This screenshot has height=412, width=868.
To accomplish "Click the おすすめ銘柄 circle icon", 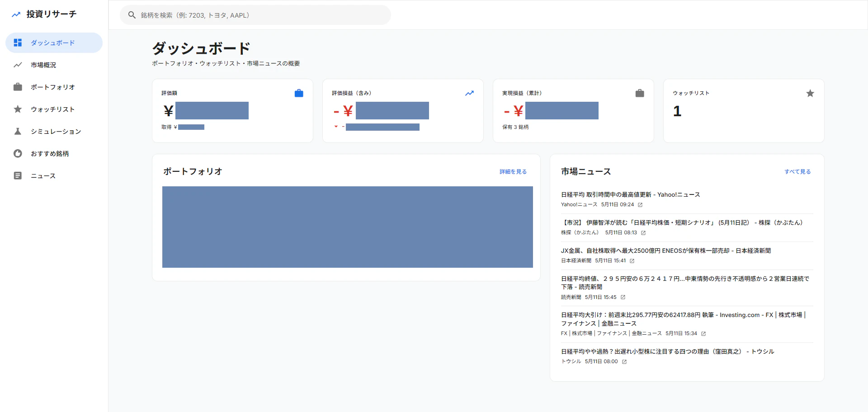I will click(x=18, y=153).
